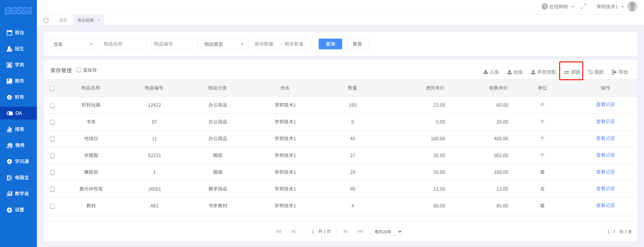
Task: Go to next page of results
Action: tap(345, 232)
